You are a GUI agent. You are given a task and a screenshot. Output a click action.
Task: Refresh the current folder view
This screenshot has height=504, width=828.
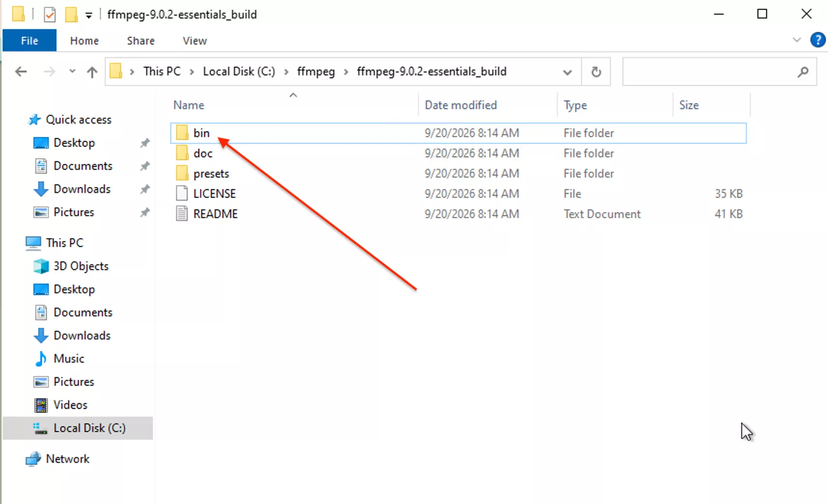point(596,72)
